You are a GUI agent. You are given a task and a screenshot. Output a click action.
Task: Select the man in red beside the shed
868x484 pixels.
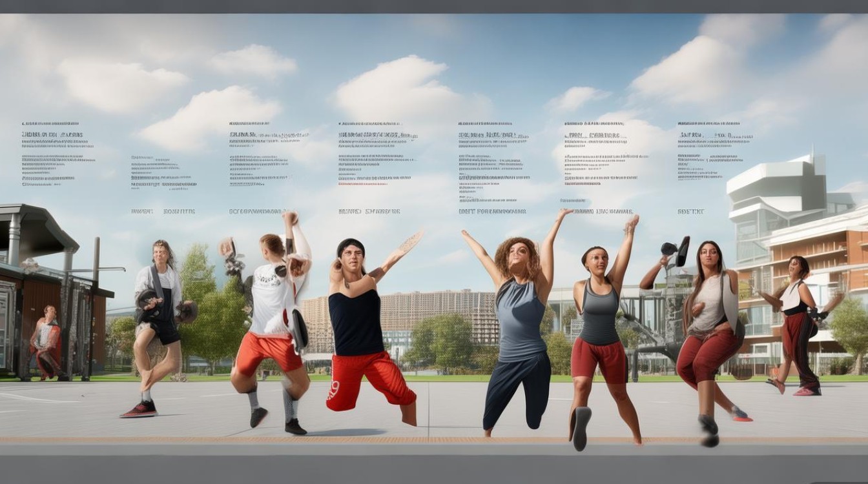point(48,342)
